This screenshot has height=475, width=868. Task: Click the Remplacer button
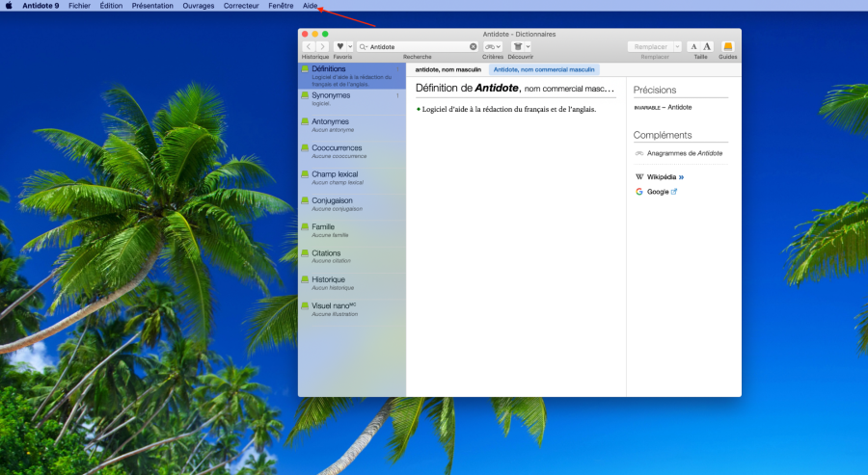tap(650, 46)
